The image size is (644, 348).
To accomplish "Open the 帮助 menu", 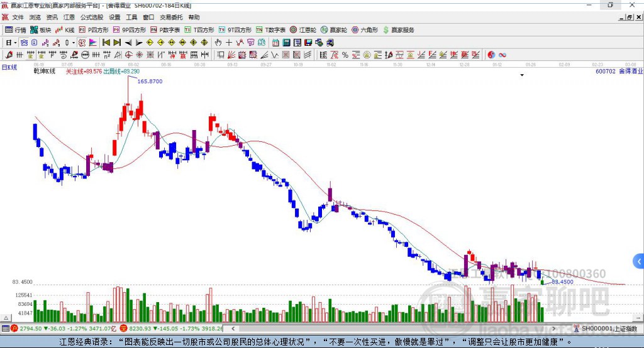I will click(194, 17).
